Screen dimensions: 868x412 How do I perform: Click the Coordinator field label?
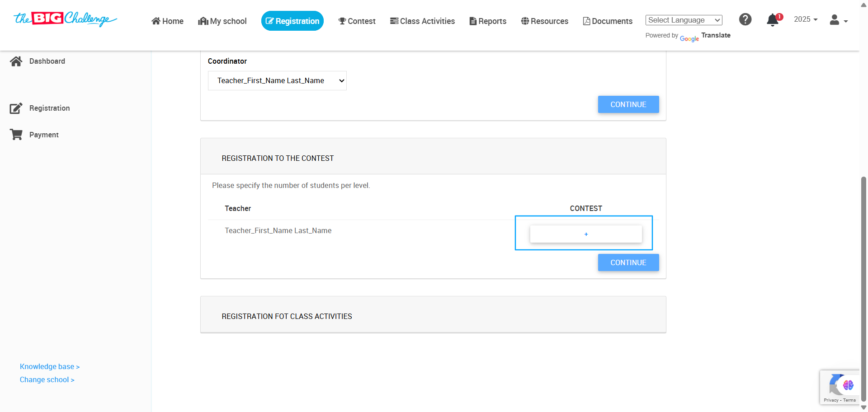point(227,61)
